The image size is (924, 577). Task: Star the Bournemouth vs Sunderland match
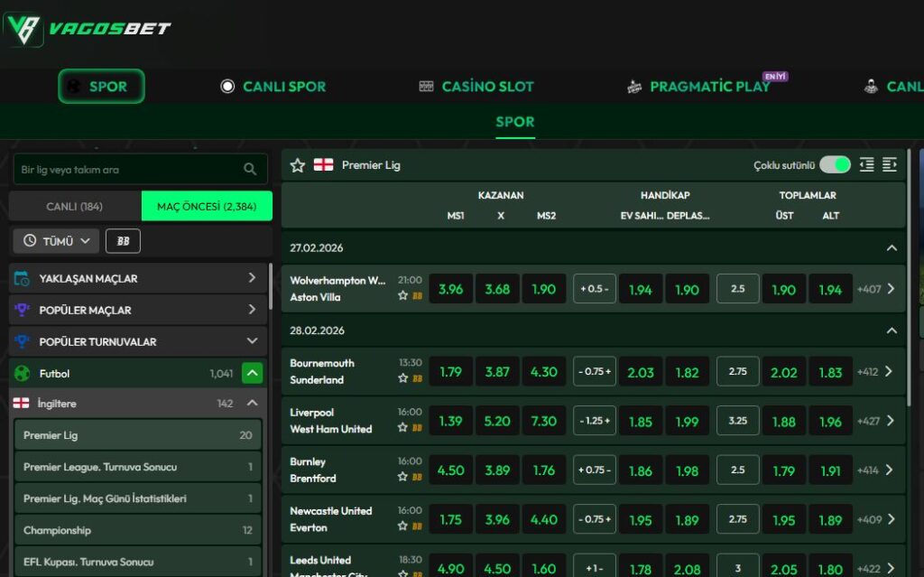[x=403, y=378]
